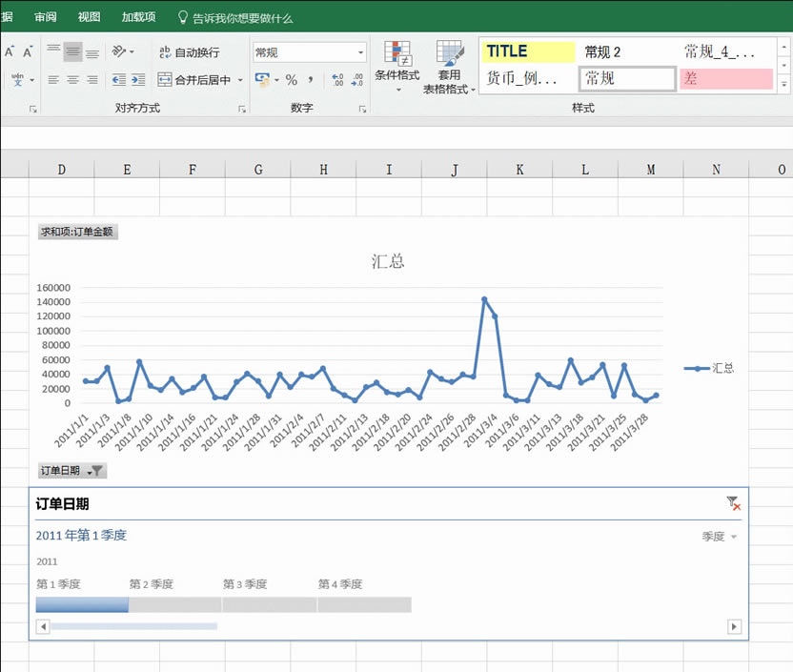Toggle 自动换行 (Wrap Text)
The image size is (793, 672).
(196, 52)
